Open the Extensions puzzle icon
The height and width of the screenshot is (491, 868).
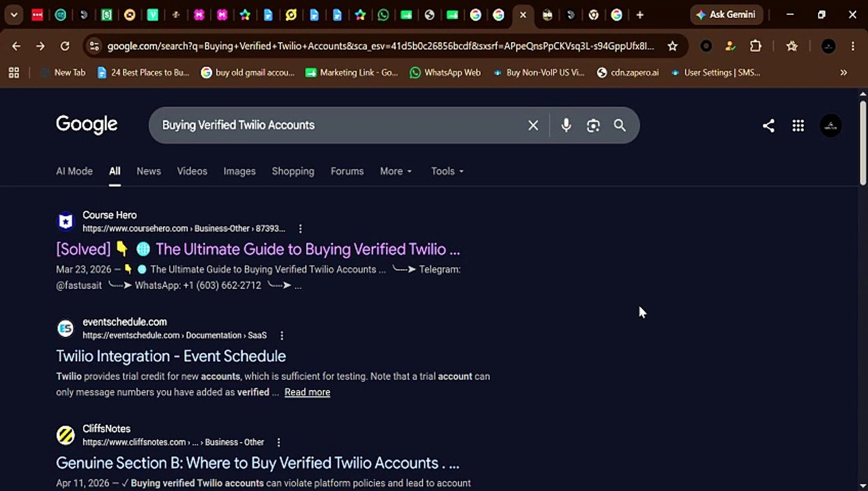click(x=755, y=46)
